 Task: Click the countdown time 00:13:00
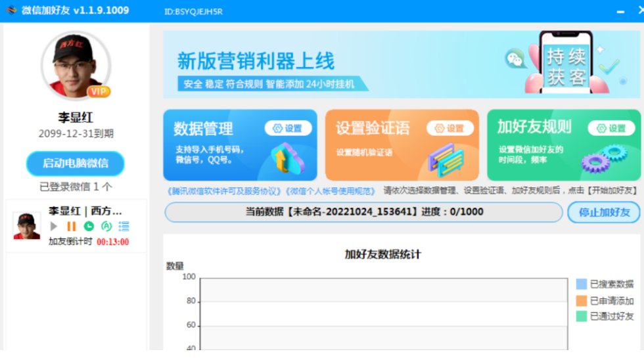pos(112,242)
